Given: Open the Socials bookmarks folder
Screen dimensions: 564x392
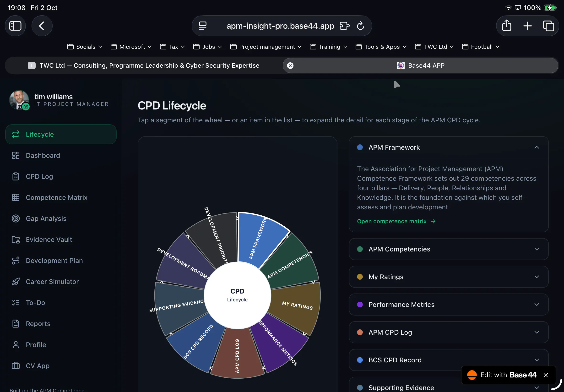Looking at the screenshot, I should coord(85,47).
